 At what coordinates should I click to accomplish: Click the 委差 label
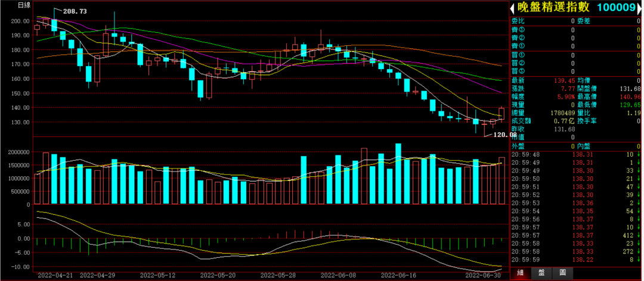pos(583,20)
